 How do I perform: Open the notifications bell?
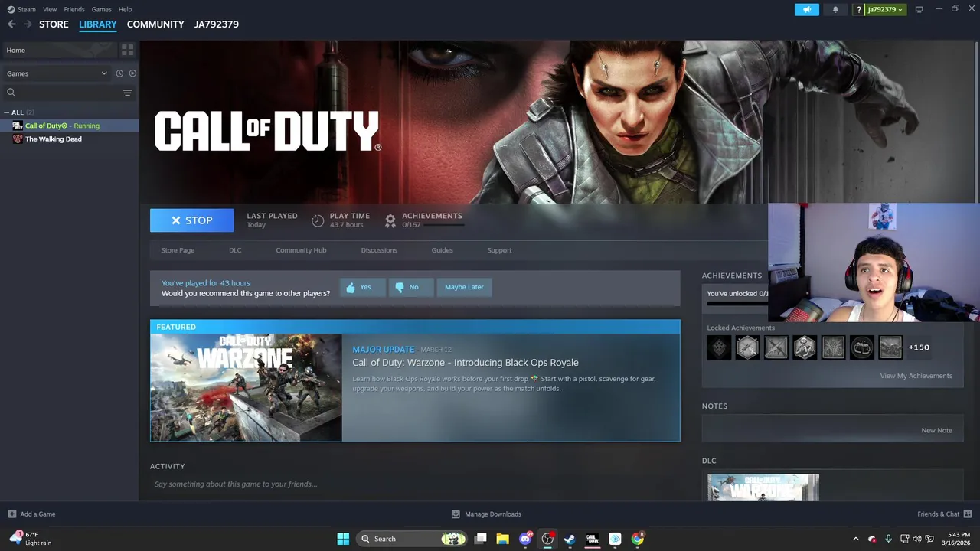(835, 9)
